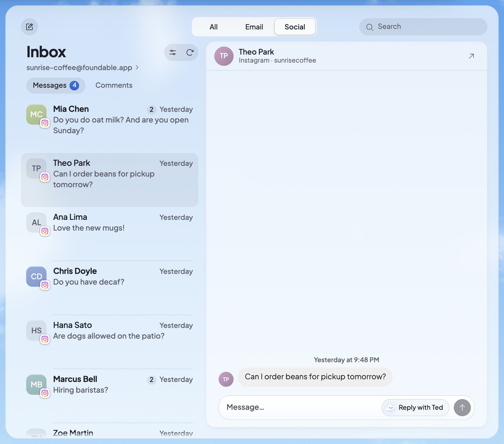The height and width of the screenshot is (444, 504).
Task: Open the Comments tab
Action: [x=114, y=85]
